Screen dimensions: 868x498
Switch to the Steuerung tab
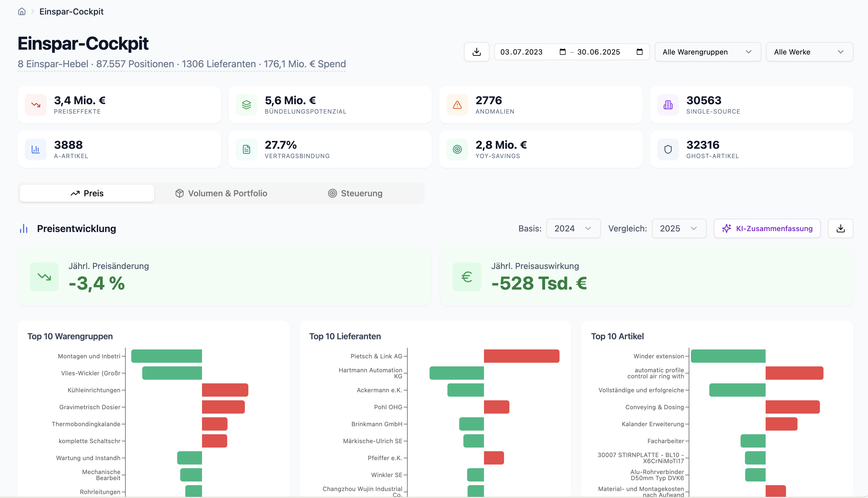tap(355, 193)
